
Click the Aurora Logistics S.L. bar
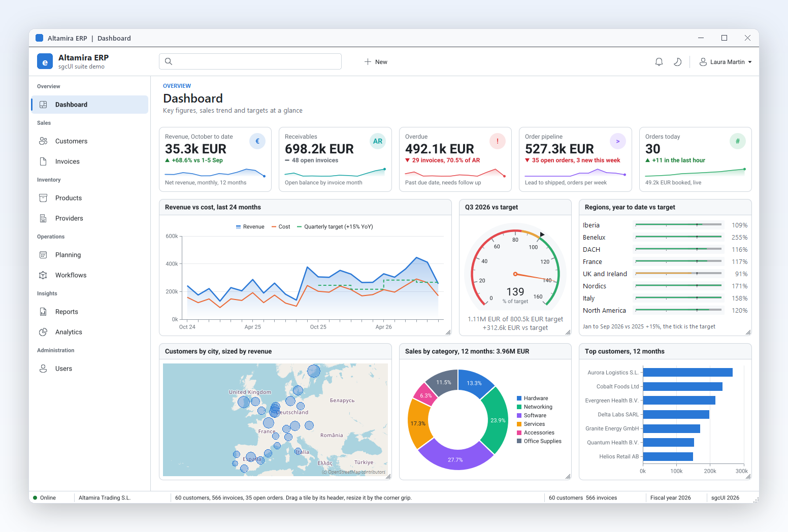(688, 373)
